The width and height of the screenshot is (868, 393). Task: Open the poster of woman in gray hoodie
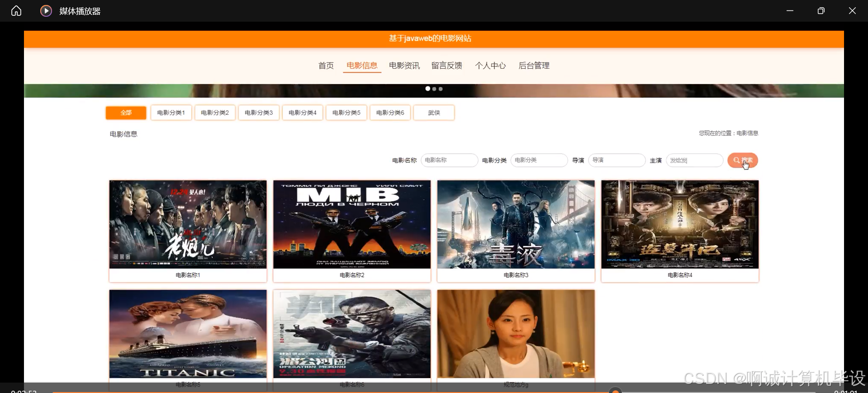click(516, 334)
